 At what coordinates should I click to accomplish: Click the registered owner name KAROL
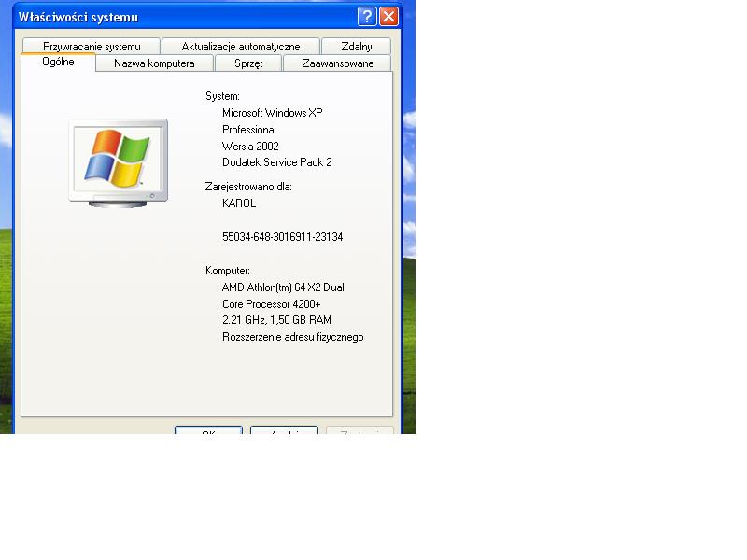tap(239, 203)
